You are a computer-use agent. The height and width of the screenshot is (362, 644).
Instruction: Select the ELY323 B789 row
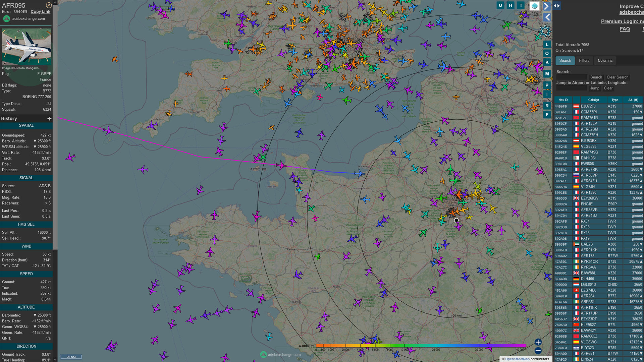[x=599, y=348]
